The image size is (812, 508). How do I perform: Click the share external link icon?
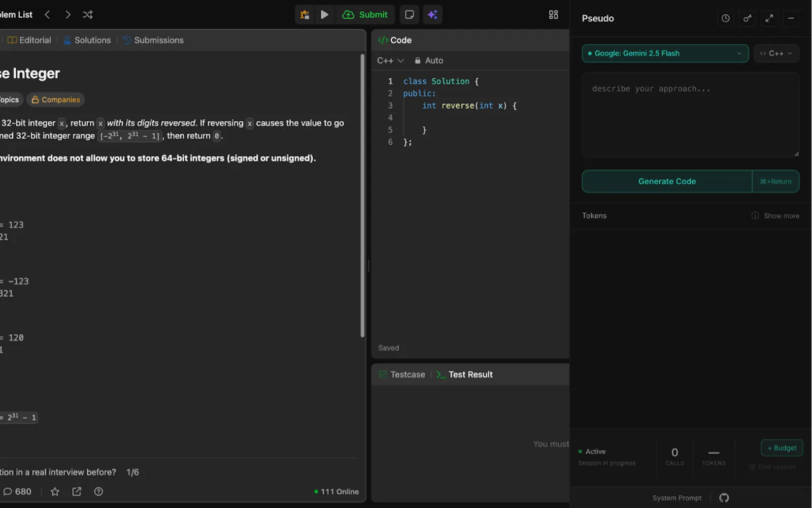77,491
